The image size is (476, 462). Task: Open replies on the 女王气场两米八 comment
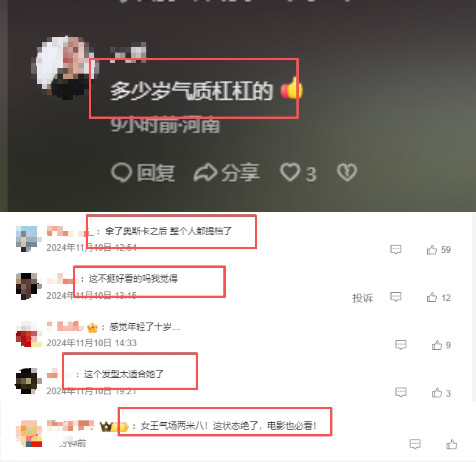(415, 444)
